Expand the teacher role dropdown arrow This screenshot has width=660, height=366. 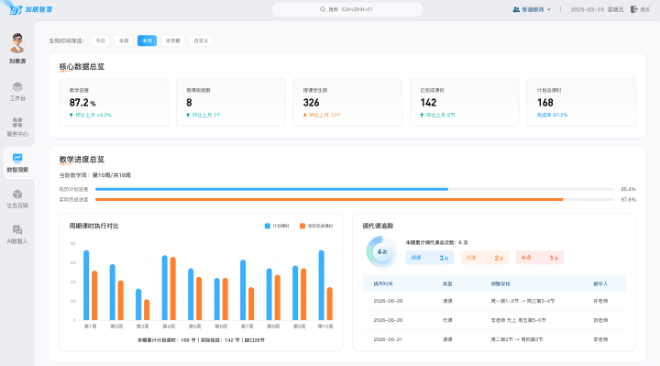coord(548,9)
